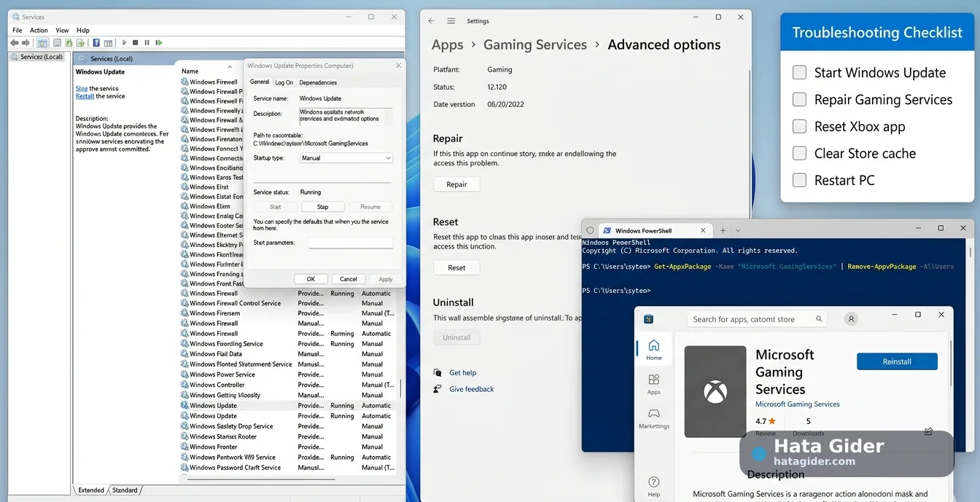Viewport: 980px width, 502px height.
Task: Open Help in the Microsoft Store sidebar
Action: tap(654, 486)
